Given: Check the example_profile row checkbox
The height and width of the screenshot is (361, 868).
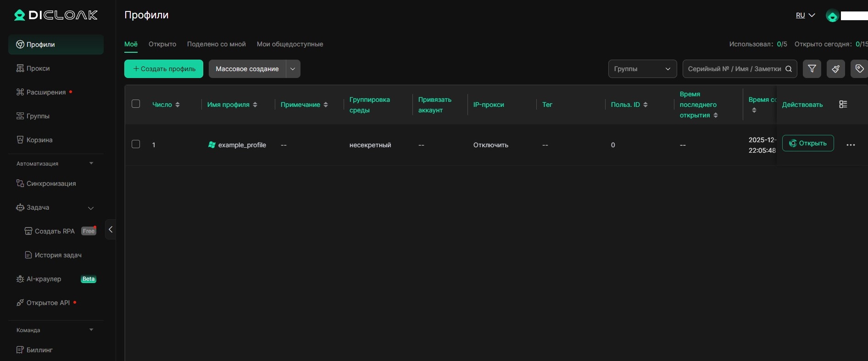Looking at the screenshot, I should [x=136, y=144].
